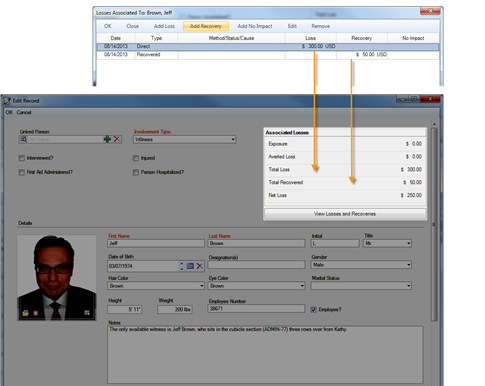485x386 pixels.
Task: Click into the Employee Number field
Action: (x=256, y=309)
